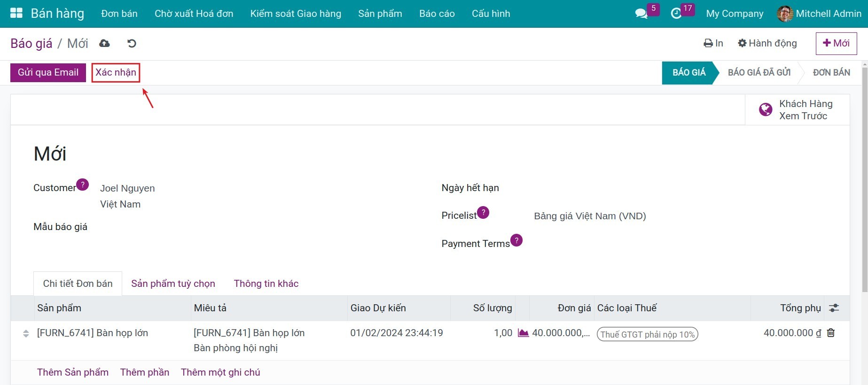Switch to the Sản phẩm tuỳ chọn tab

(173, 284)
